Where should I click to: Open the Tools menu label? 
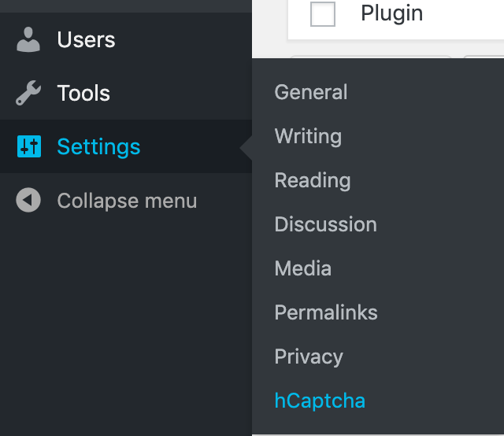pos(83,94)
